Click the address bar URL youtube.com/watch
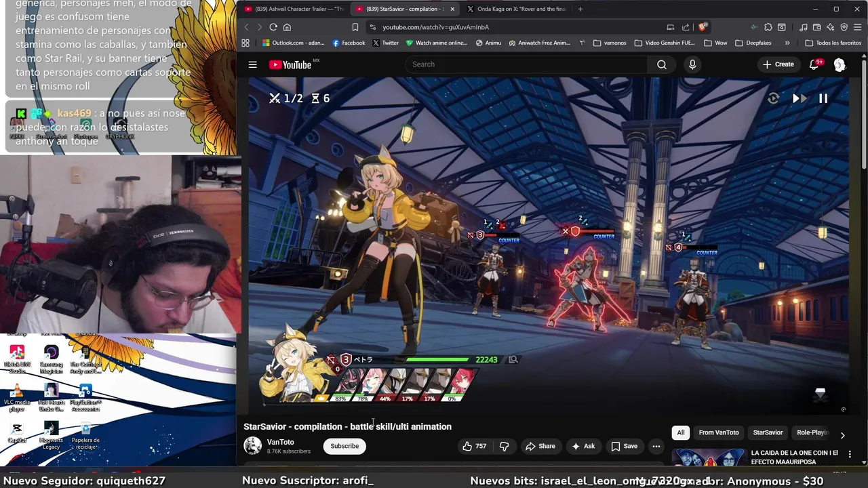The image size is (868, 488). [435, 27]
